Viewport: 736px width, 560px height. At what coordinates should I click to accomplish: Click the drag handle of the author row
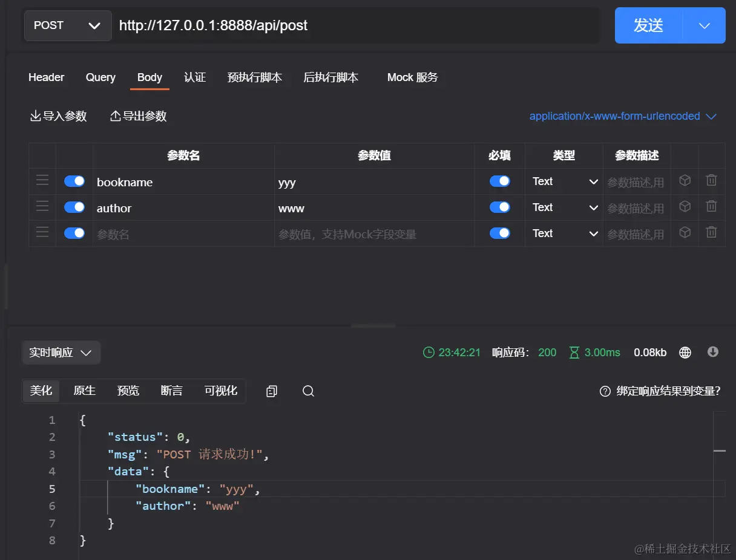42,207
